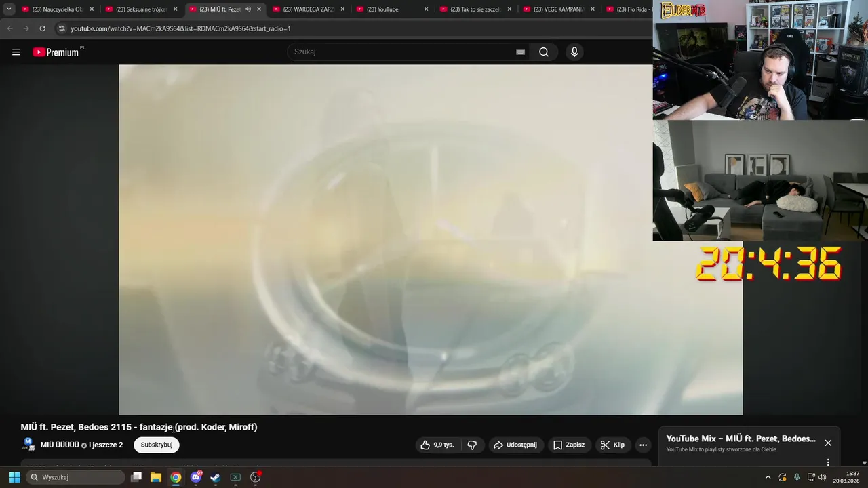Like the video (9,9 tys.)
The image size is (868, 488).
pos(437,445)
